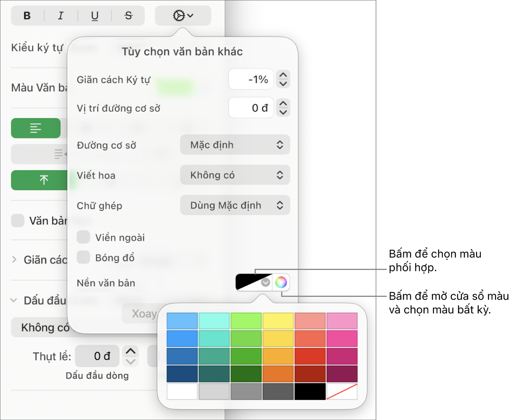This screenshot has width=514, height=420.
Task: Open the Chữ ghép dropdown
Action: coord(235,205)
